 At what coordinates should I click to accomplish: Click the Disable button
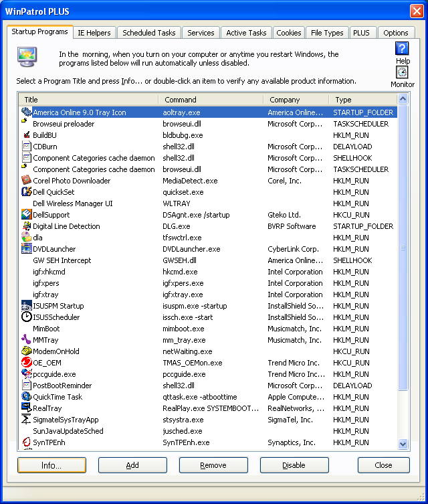(x=294, y=465)
